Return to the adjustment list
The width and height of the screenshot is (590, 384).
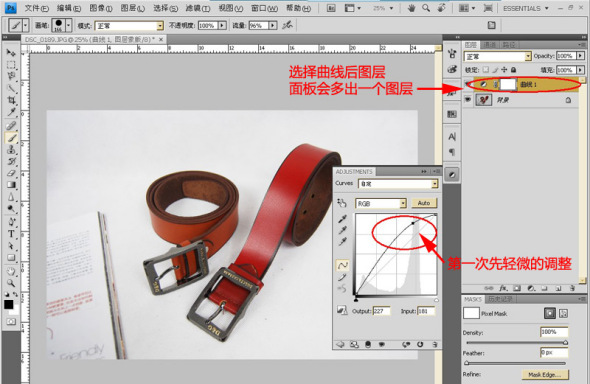(340, 344)
